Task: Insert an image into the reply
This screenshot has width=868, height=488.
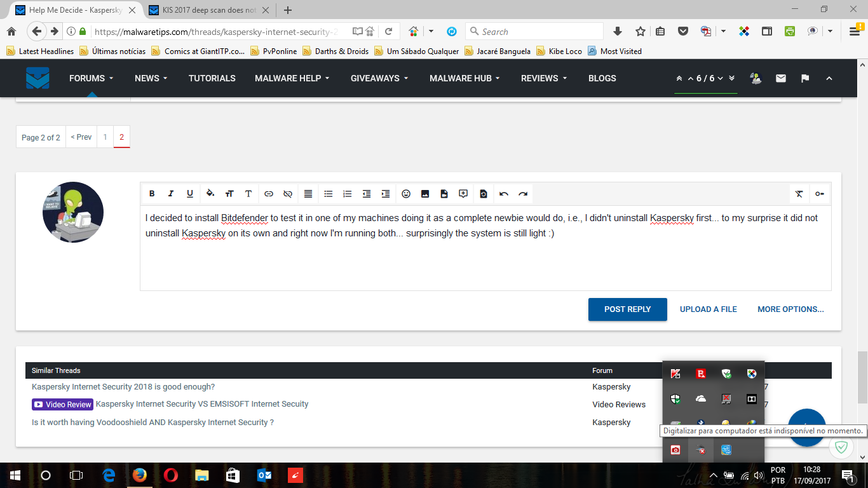Action: click(x=425, y=194)
